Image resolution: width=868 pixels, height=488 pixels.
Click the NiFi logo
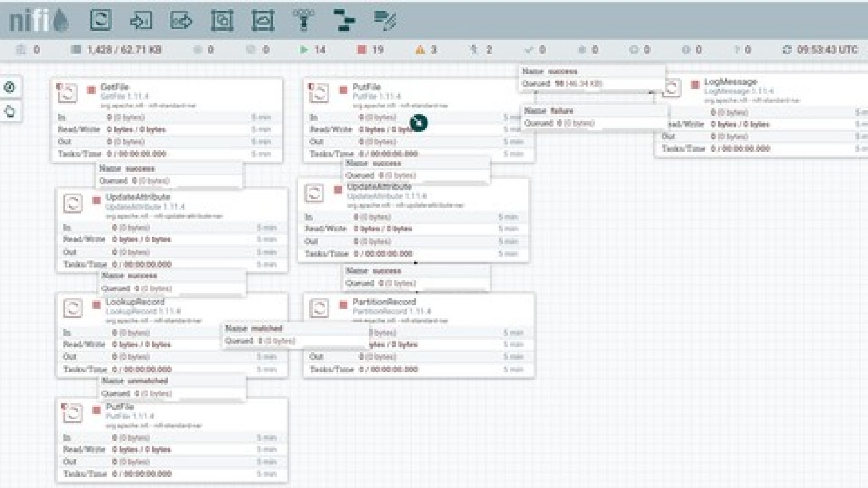point(39,20)
